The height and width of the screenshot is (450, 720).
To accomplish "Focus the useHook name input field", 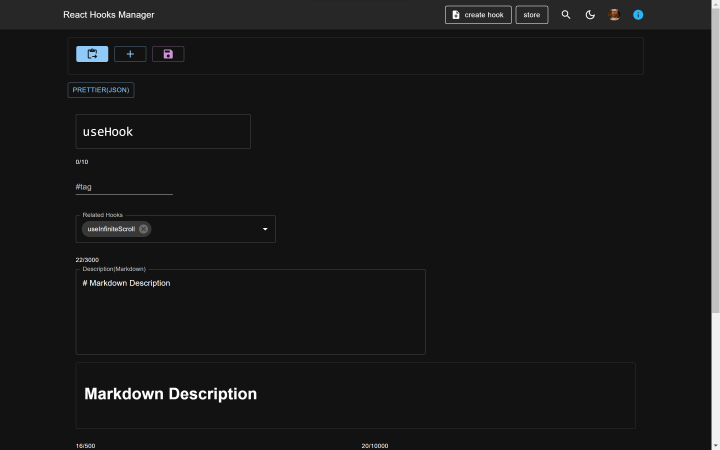I will pyautogui.click(x=163, y=131).
